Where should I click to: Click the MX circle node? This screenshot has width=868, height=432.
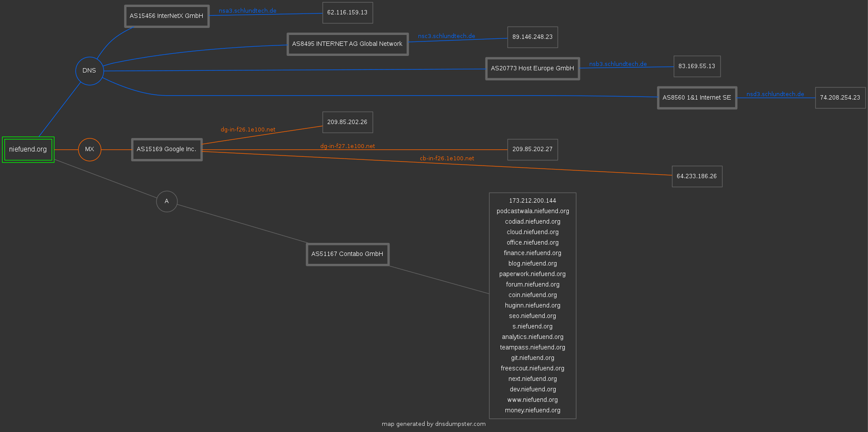tap(90, 149)
